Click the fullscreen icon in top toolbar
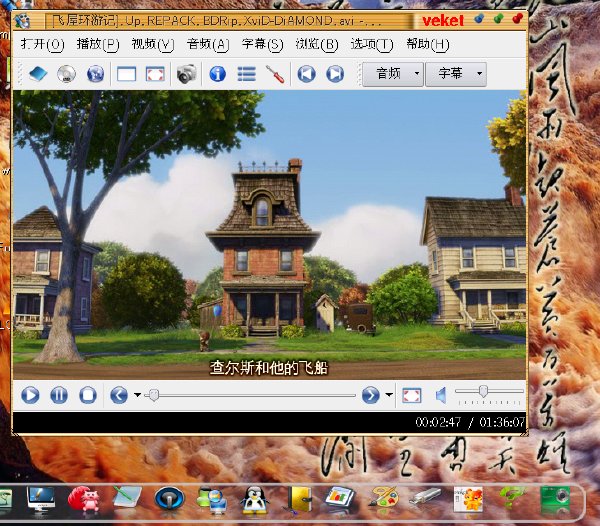Viewport: 600px width, 526px height. 155,74
